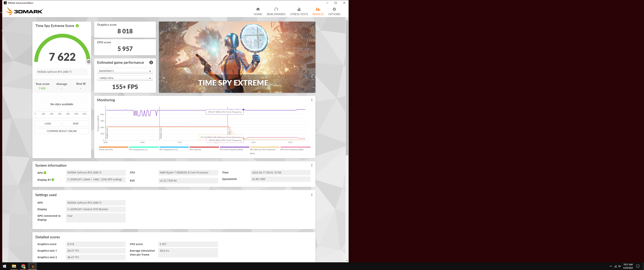Click GPU name label under the score gauge
Screen dimensions: 644x270
tap(62, 72)
